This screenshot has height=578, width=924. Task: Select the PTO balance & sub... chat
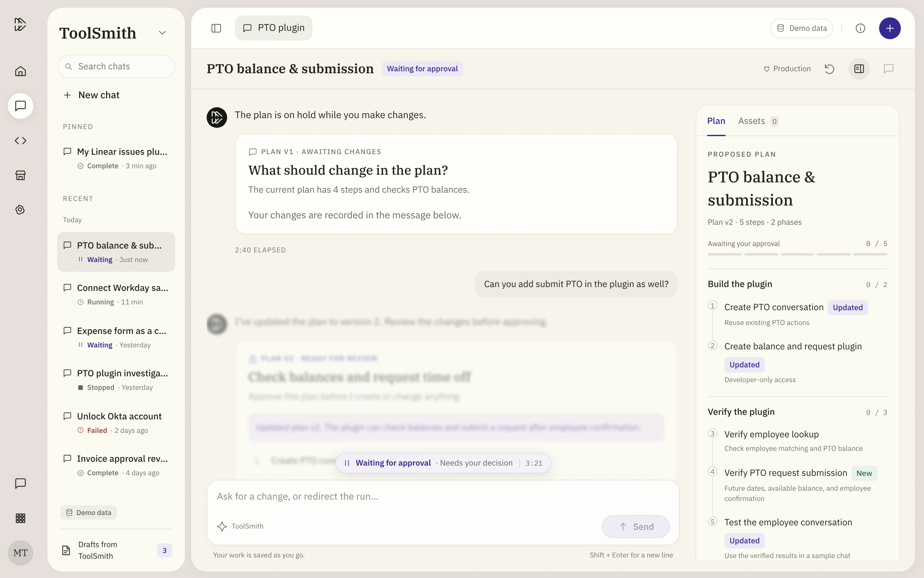tap(116, 252)
